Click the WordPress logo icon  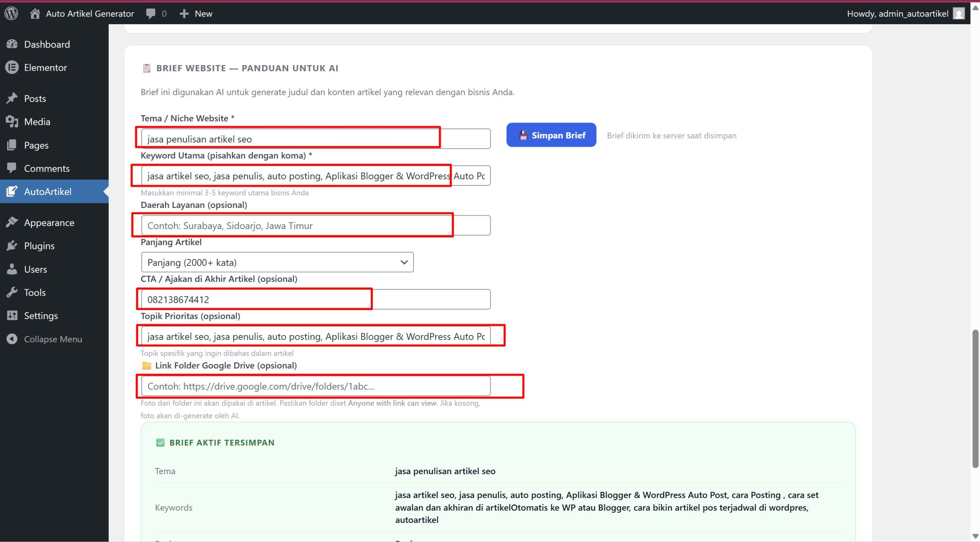(11, 13)
